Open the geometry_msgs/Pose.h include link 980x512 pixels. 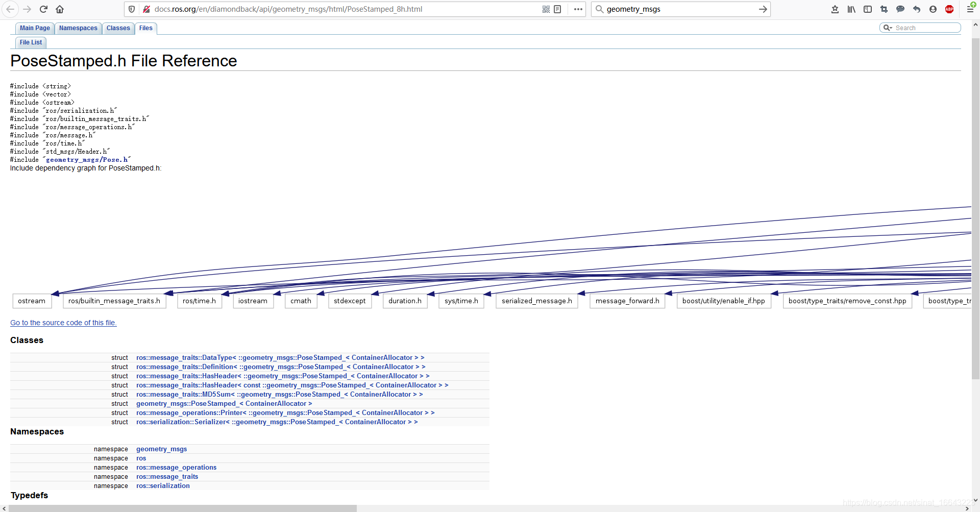pyautogui.click(x=87, y=160)
